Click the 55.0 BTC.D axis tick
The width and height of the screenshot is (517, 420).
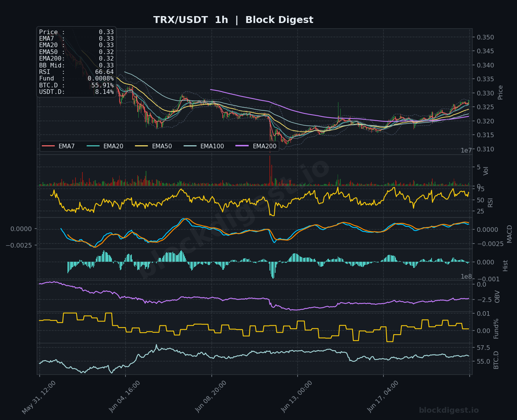point(483,362)
